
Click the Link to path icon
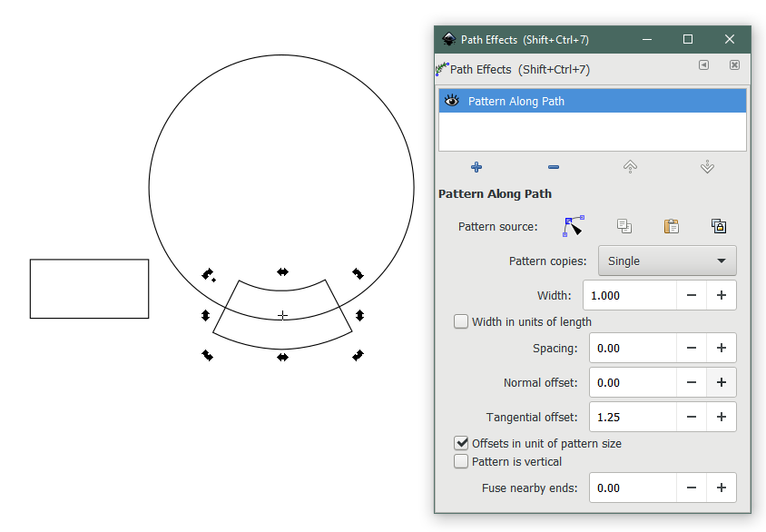pos(718,226)
